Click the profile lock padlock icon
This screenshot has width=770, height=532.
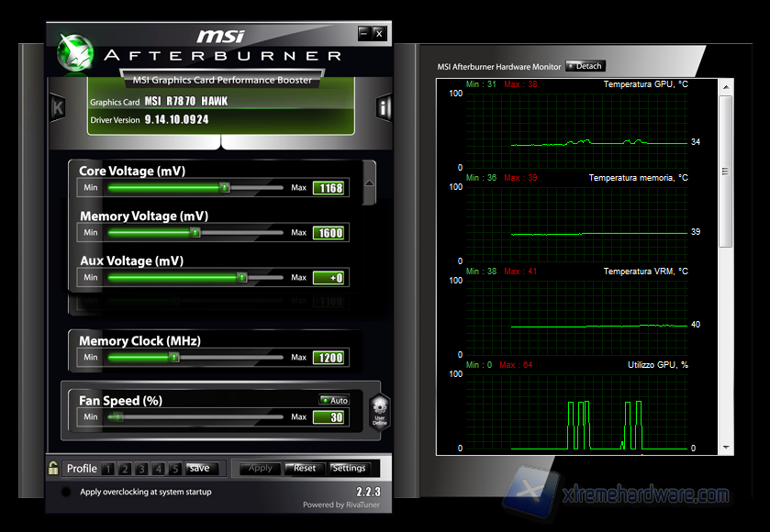pyautogui.click(x=54, y=468)
